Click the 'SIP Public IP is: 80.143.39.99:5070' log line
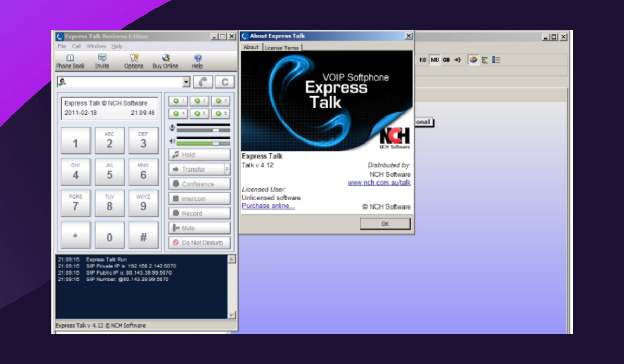Image resolution: width=624 pixels, height=364 pixels. (x=129, y=272)
